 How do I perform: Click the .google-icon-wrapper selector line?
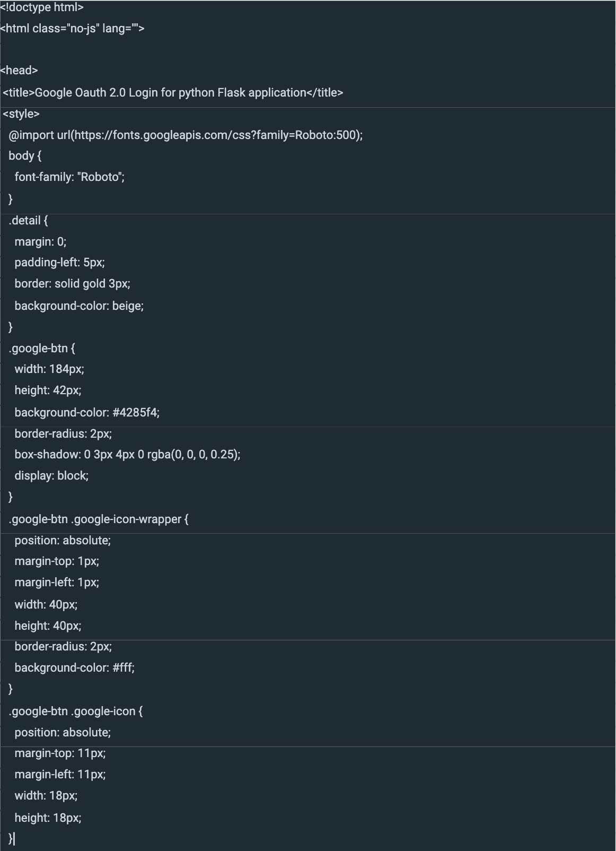click(x=99, y=519)
